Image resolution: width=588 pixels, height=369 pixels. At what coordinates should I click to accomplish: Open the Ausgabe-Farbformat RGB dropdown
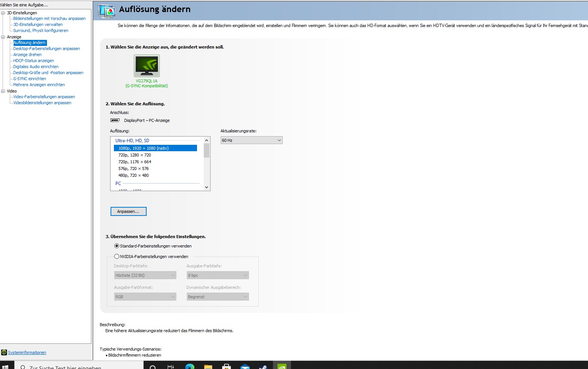[x=145, y=297]
